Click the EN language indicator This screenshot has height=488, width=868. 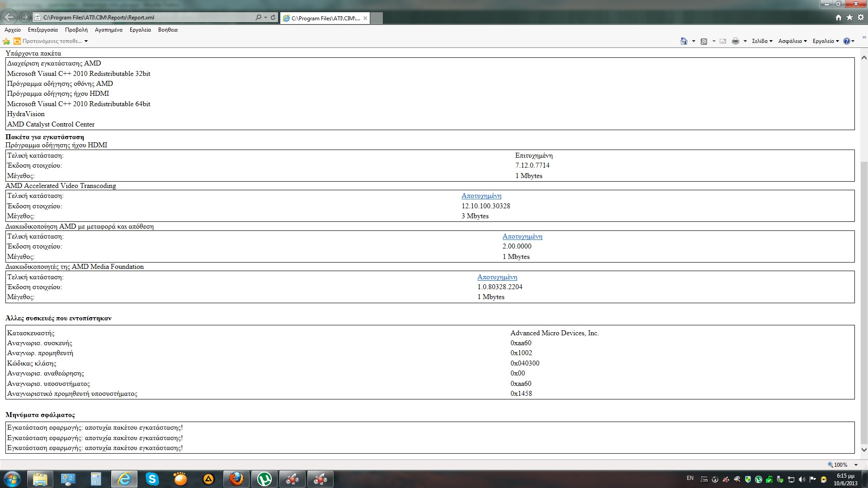pyautogui.click(x=690, y=478)
